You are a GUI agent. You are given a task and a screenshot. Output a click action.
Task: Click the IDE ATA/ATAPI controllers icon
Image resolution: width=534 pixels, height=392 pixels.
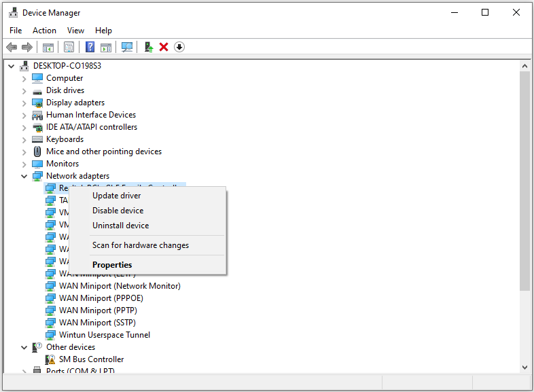[x=37, y=127]
